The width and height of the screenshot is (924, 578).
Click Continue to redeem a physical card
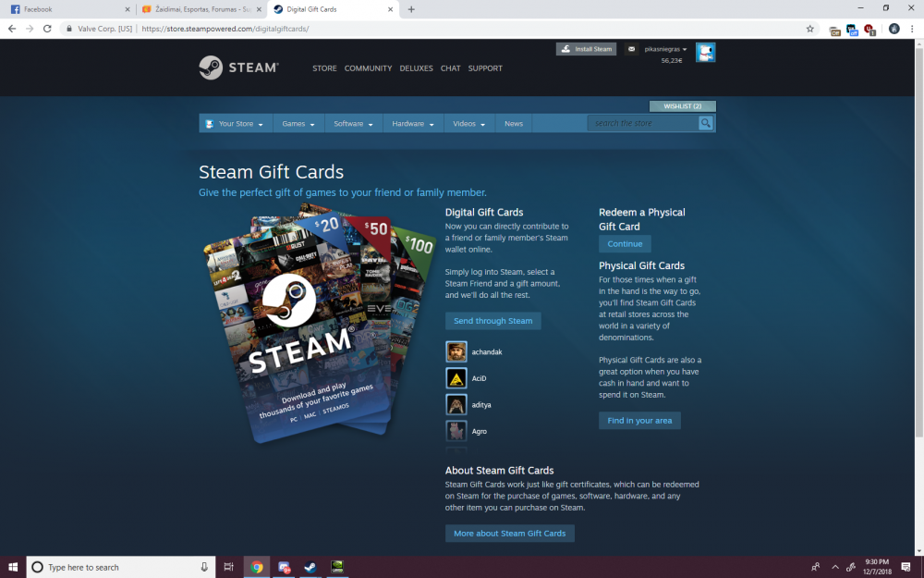[x=625, y=244]
